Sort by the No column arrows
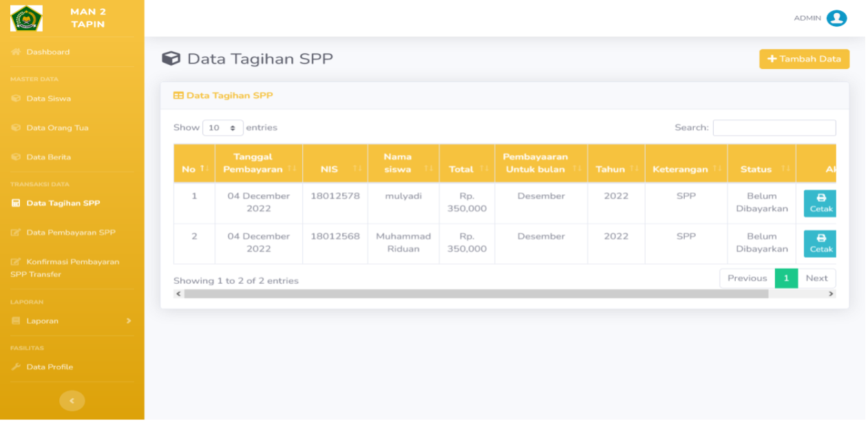868x423 pixels. 203,169
